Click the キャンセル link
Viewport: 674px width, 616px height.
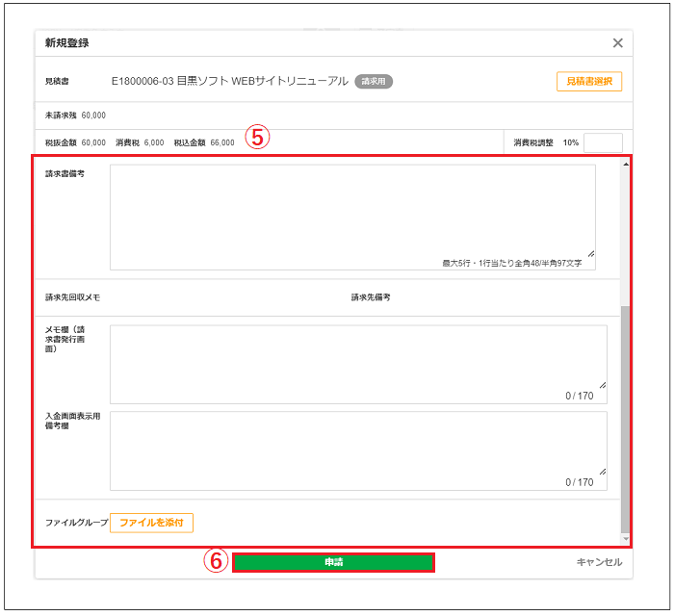599,562
